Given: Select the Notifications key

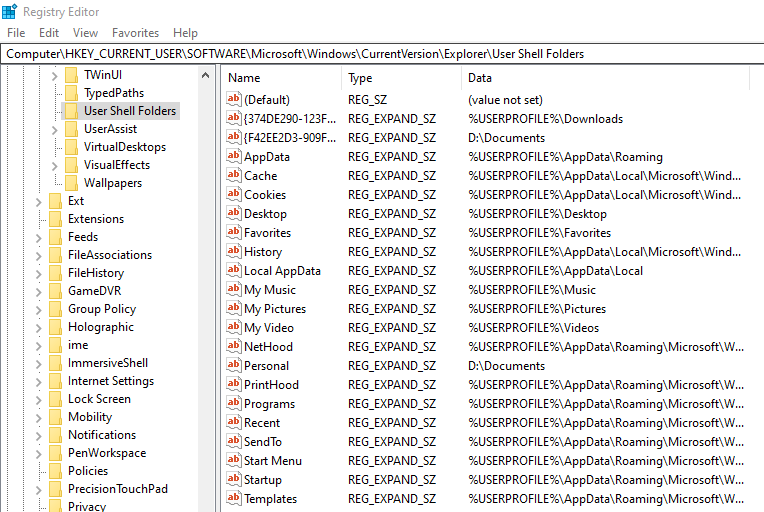Looking at the screenshot, I should click(102, 435).
